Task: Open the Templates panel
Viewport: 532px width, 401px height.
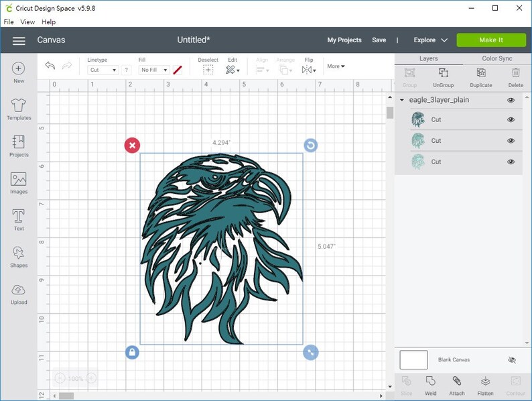Action: [19, 109]
